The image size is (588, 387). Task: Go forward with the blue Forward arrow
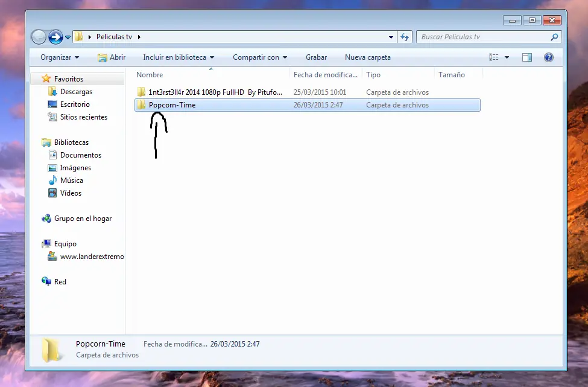pyautogui.click(x=55, y=37)
